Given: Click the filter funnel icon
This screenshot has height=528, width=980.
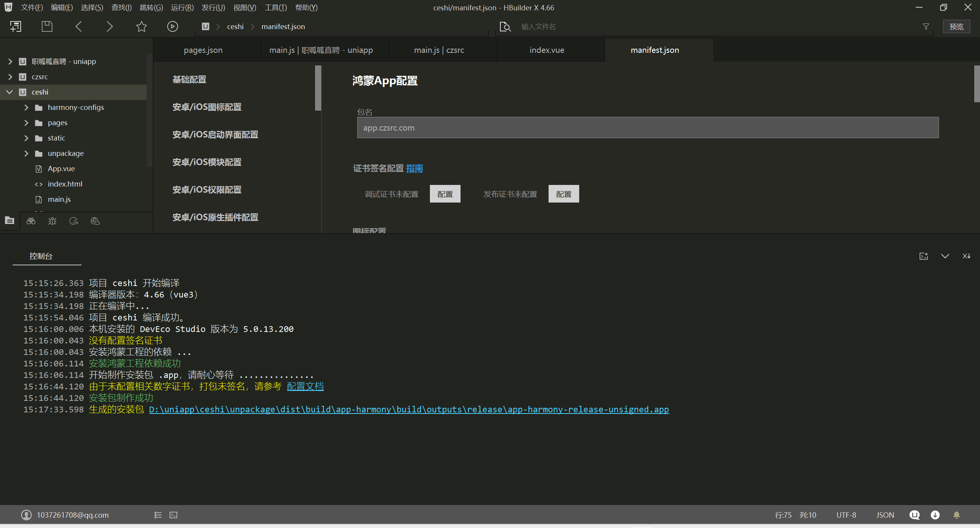Looking at the screenshot, I should pos(926,26).
